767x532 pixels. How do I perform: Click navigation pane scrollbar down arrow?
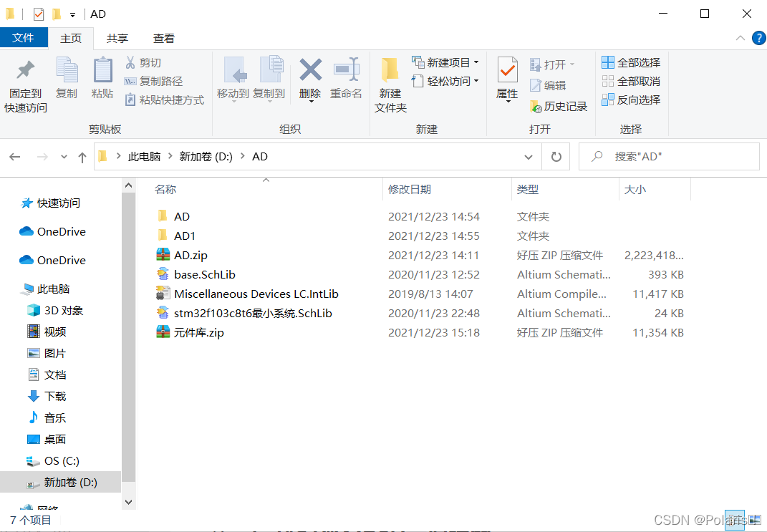pyautogui.click(x=129, y=502)
